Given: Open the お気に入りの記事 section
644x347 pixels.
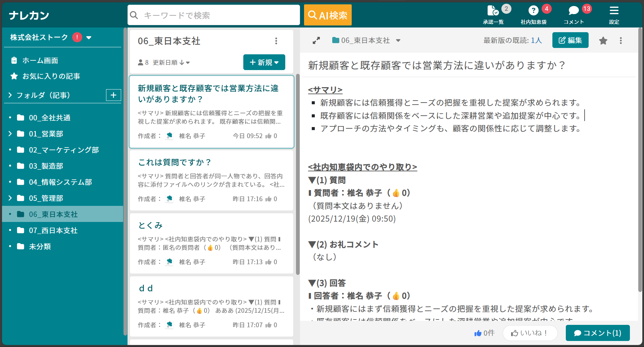Looking at the screenshot, I should 51,76.
